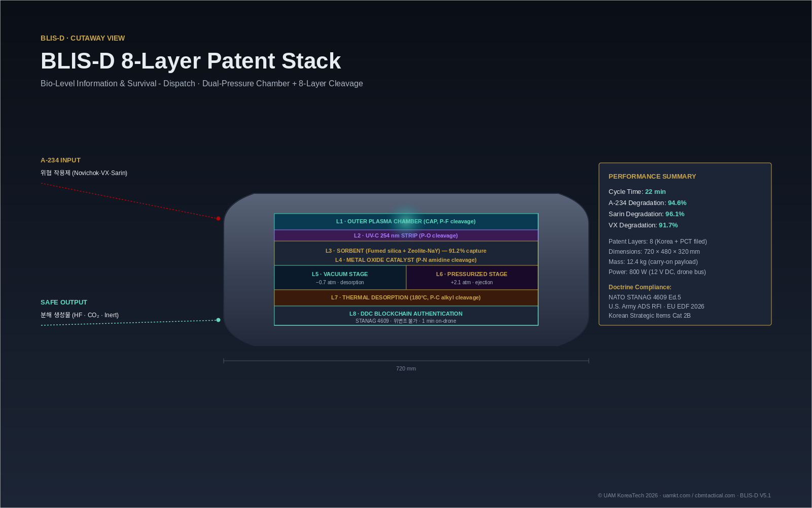Screen dimensions: 812x508
Task: Click the red A-234 input endpoint dot
Action: 218,219
